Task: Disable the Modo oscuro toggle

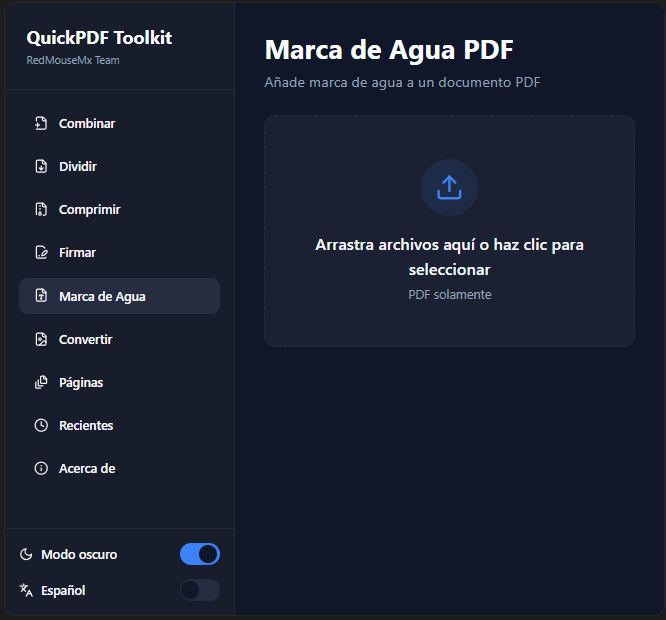Action: click(199, 554)
